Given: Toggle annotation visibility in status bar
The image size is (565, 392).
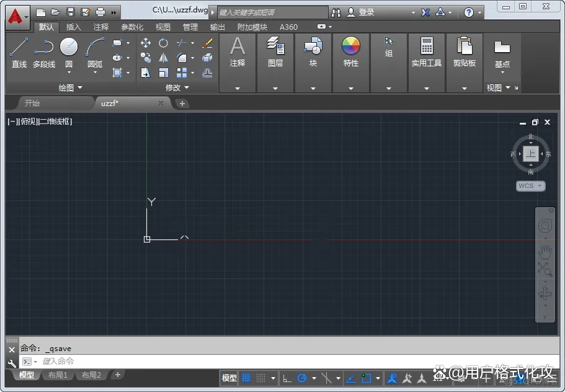Looking at the screenshot, I should click(x=392, y=378).
